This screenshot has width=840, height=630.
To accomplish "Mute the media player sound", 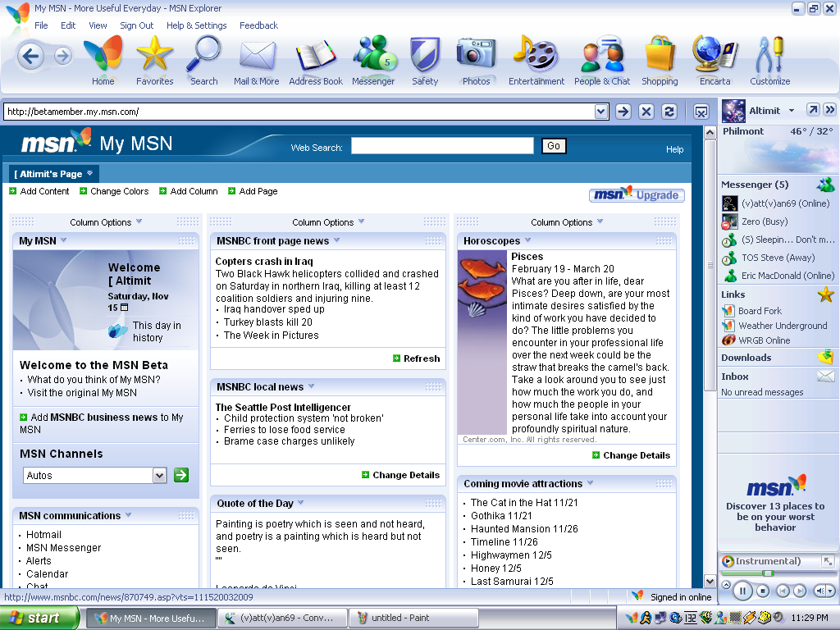I will click(x=820, y=591).
